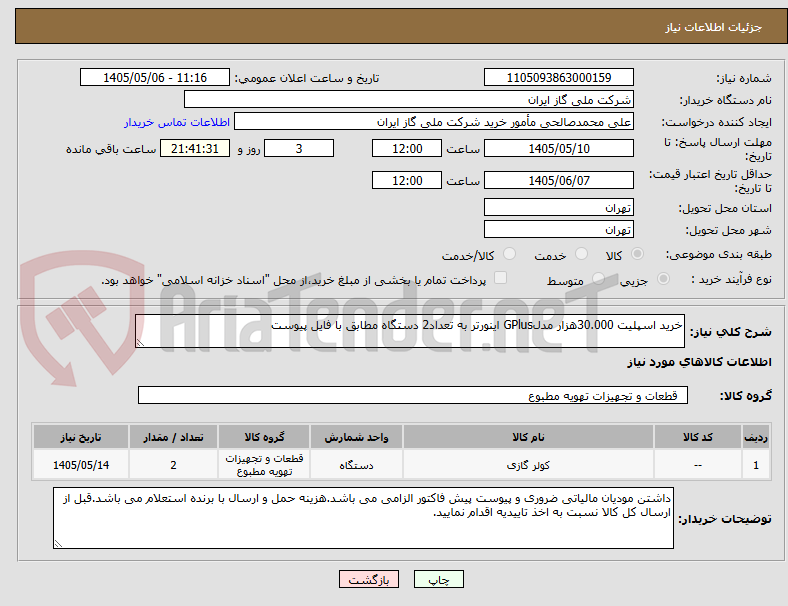Click the بازگشت back button
Image resolution: width=788 pixels, height=606 pixels.
click(369, 579)
